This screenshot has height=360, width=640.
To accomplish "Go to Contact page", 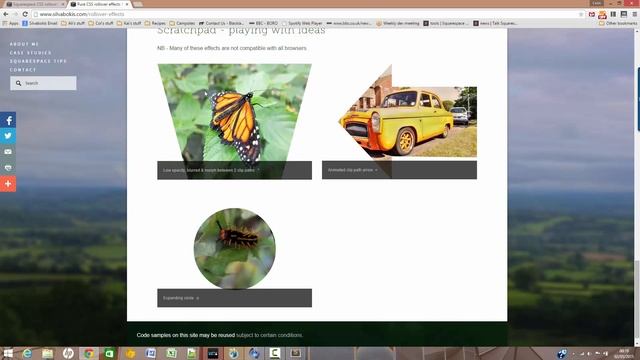I will 23,70.
